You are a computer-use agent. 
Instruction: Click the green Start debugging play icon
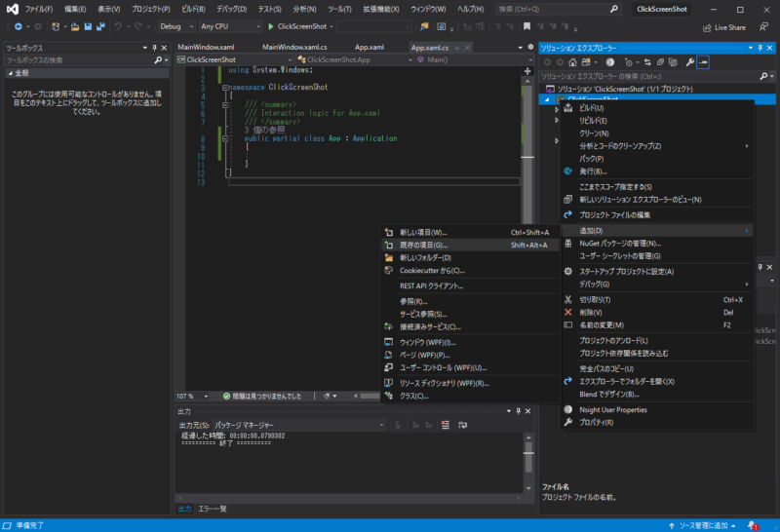click(x=271, y=26)
